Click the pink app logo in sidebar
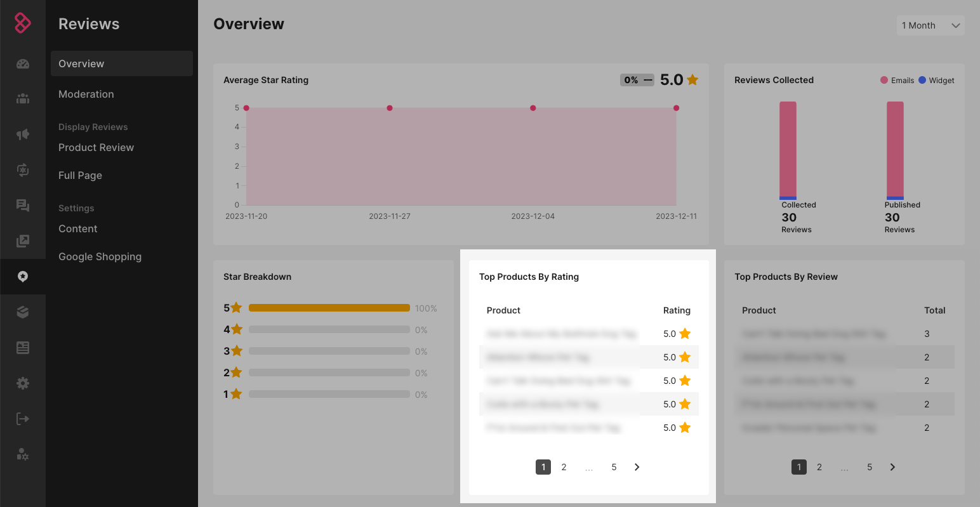This screenshot has width=980, height=507. [23, 23]
